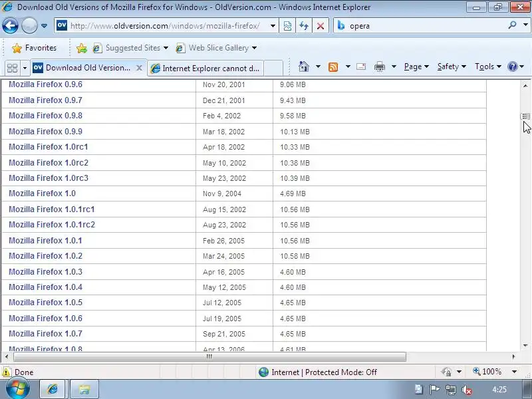Click Internet Protected Mode Off status
532x399 pixels.
tap(318, 372)
